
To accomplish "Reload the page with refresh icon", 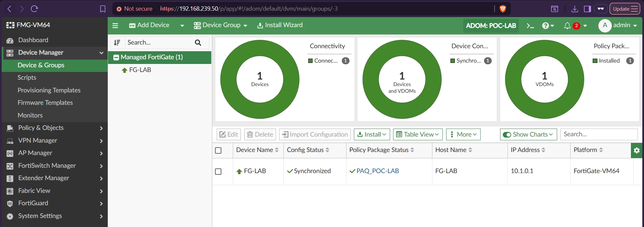I will [x=34, y=9].
